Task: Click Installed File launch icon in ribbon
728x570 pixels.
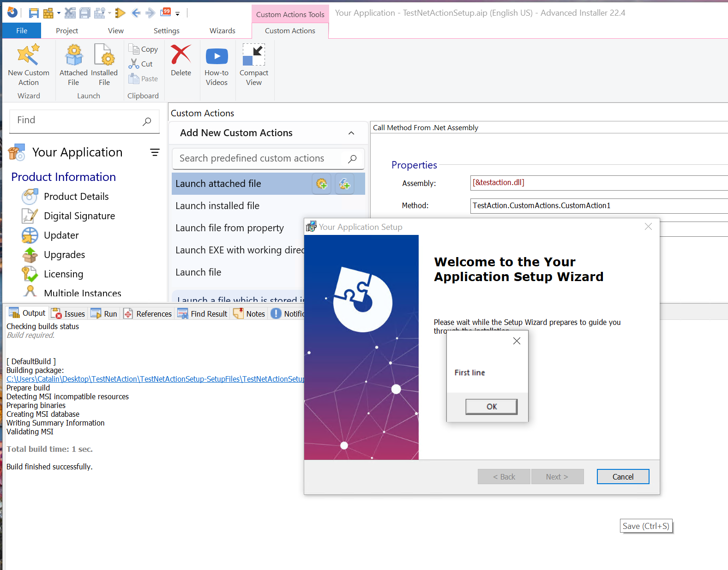Action: point(104,55)
